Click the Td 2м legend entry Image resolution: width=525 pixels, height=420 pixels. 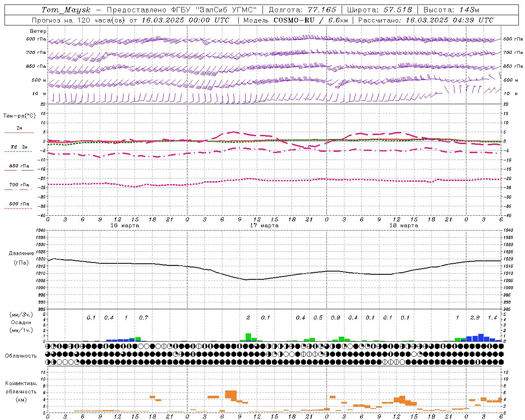click(19, 147)
